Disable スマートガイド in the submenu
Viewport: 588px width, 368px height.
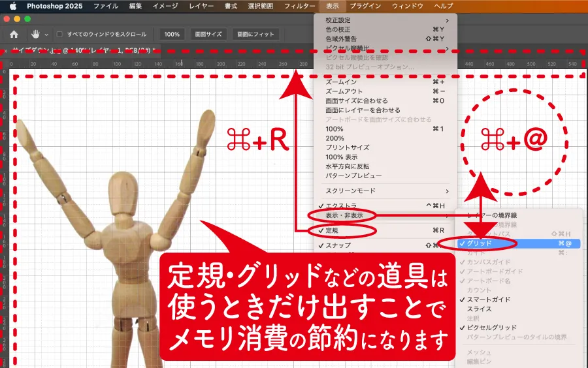(488, 299)
